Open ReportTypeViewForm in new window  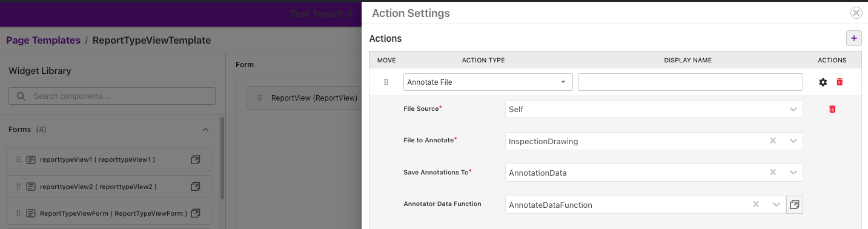tap(195, 213)
